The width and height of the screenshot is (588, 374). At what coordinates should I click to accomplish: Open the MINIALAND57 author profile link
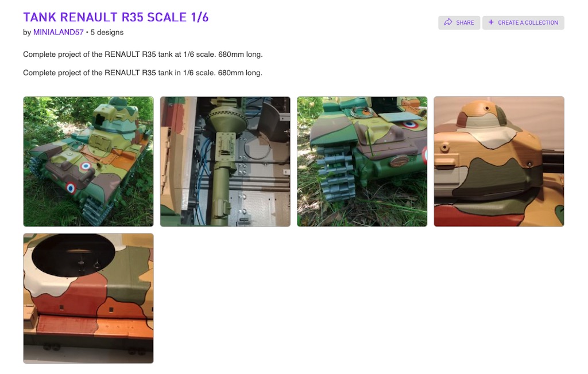pos(59,32)
